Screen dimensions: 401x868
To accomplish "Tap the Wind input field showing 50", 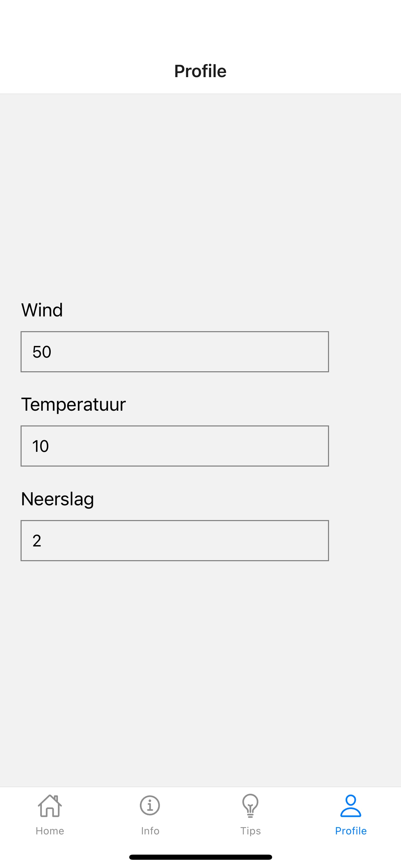I will point(175,351).
